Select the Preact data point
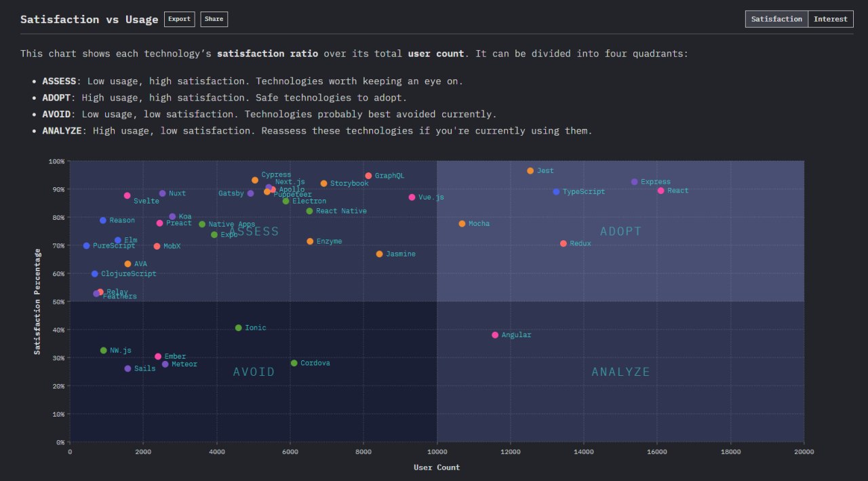Image resolution: width=868 pixels, height=481 pixels. point(160,223)
